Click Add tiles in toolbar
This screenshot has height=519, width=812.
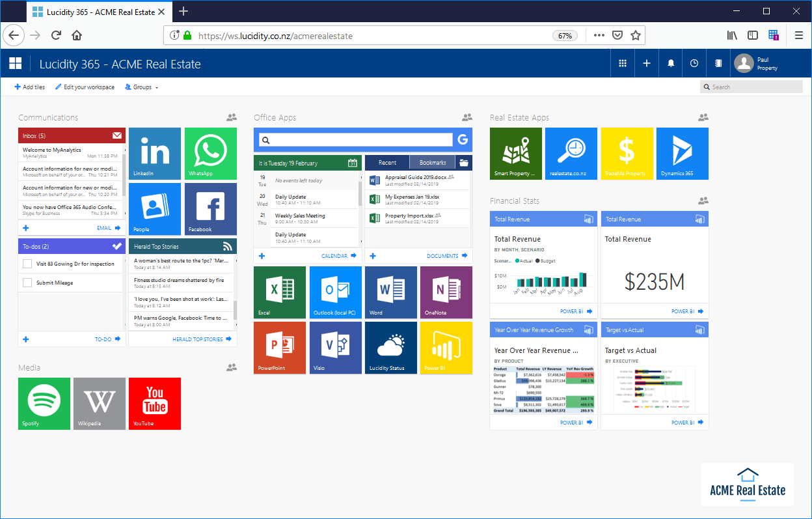tap(30, 87)
